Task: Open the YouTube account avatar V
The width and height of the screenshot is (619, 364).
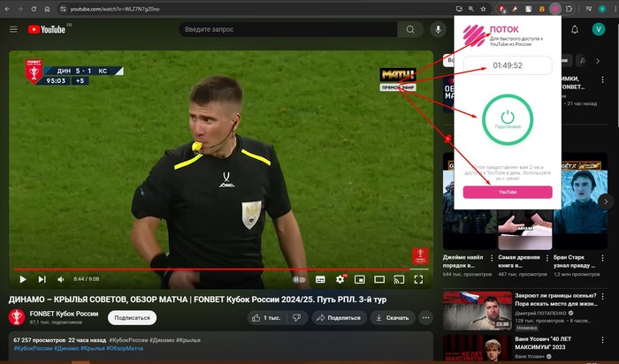Action: (x=599, y=29)
